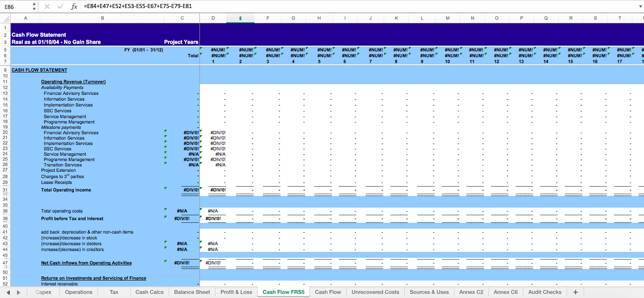Click '(increase)/decrease in debtors' label
The height and width of the screenshot is (298, 644).
[x=71, y=244]
